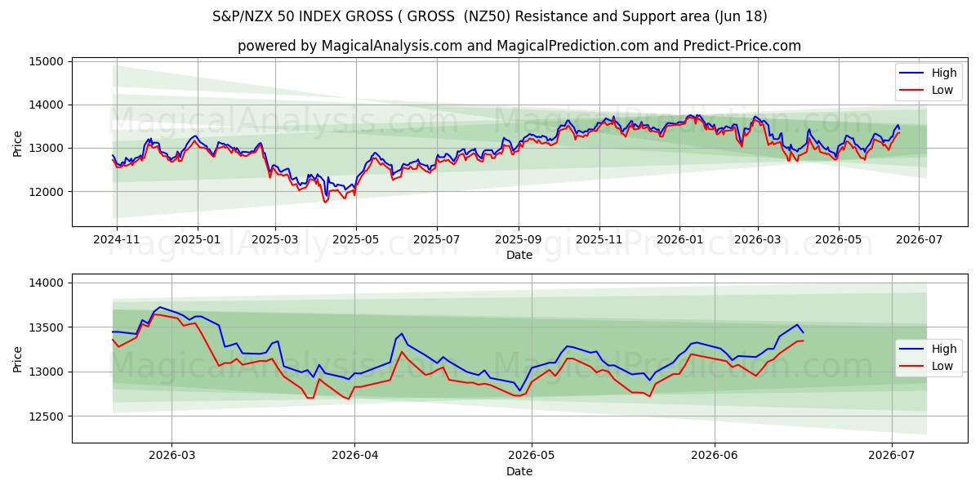Click the 2025-05 x-axis tick label
The image size is (980, 490).
(x=356, y=240)
